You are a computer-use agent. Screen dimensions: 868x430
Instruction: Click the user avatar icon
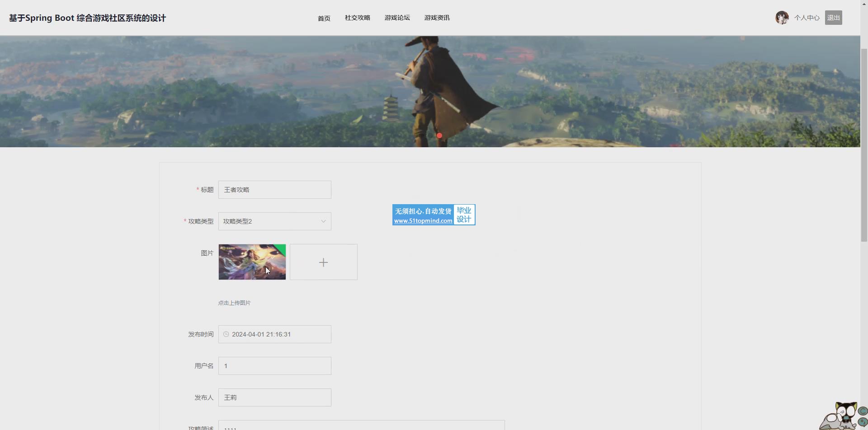pyautogui.click(x=782, y=18)
